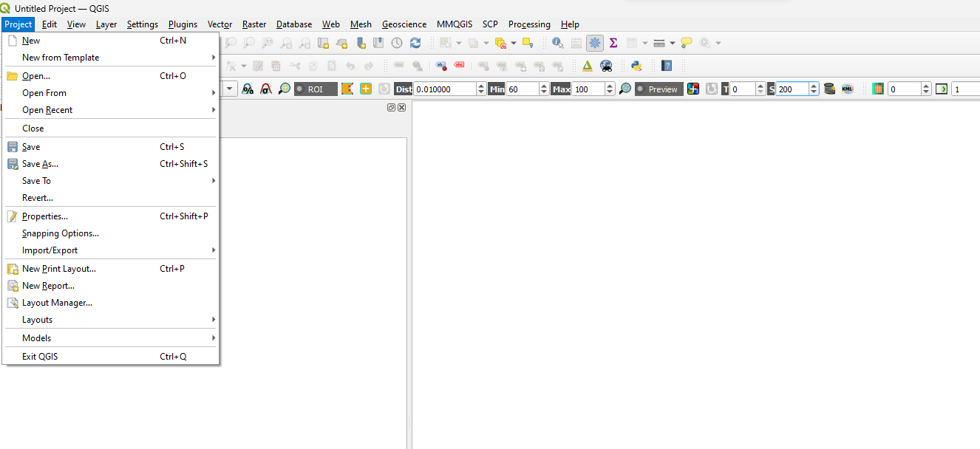
Task: Click the colorful activate preview pointer icon
Action: 693,89
